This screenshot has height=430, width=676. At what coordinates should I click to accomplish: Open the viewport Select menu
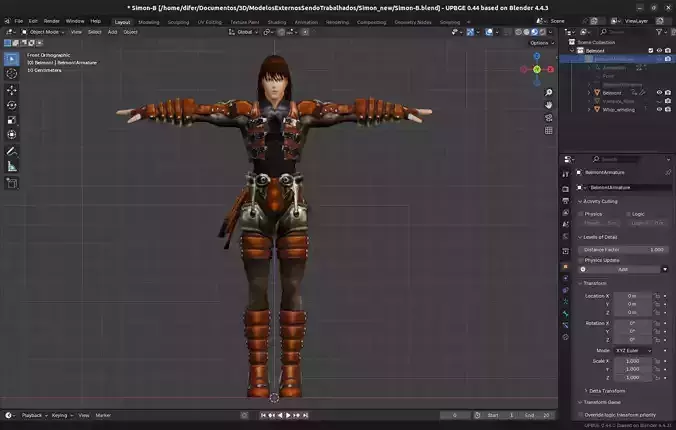(x=94, y=32)
